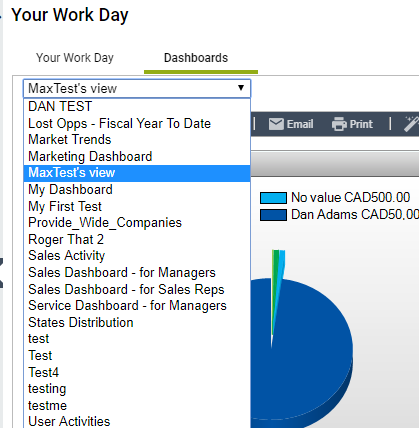This screenshot has height=428, width=419.
Task: Choose My Dashboard in the list
Action: (x=137, y=190)
